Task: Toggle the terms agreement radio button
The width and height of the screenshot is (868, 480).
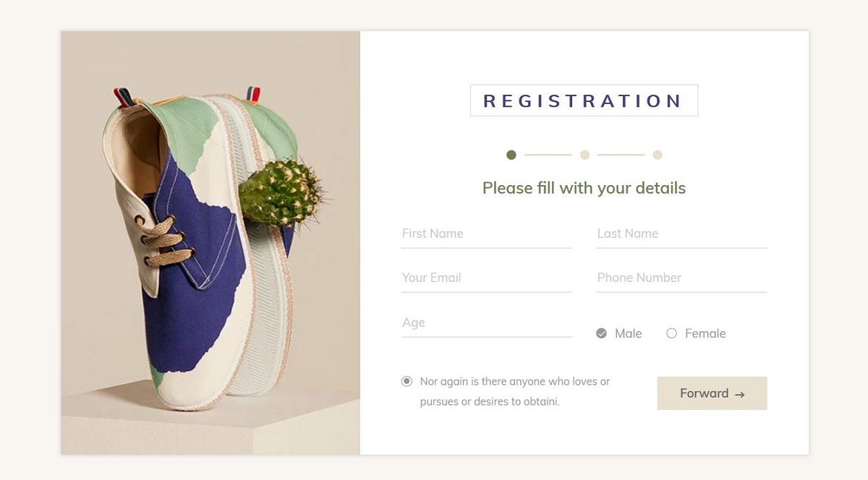Action: 407,381
